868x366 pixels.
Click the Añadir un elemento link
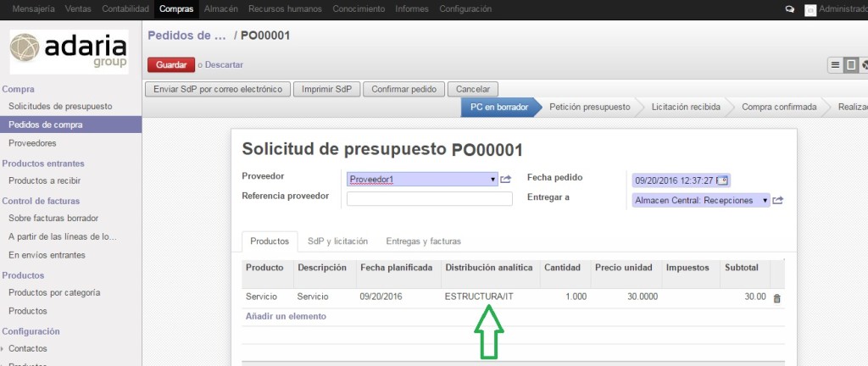tap(286, 316)
